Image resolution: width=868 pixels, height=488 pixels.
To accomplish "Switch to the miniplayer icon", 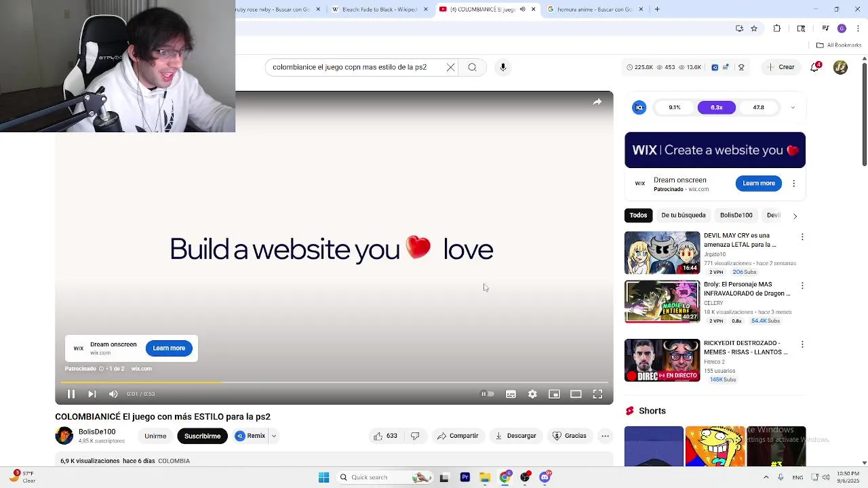I will tap(554, 394).
